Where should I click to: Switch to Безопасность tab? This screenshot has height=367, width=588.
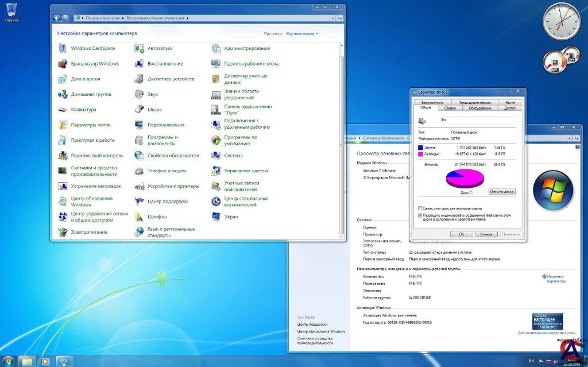(432, 102)
